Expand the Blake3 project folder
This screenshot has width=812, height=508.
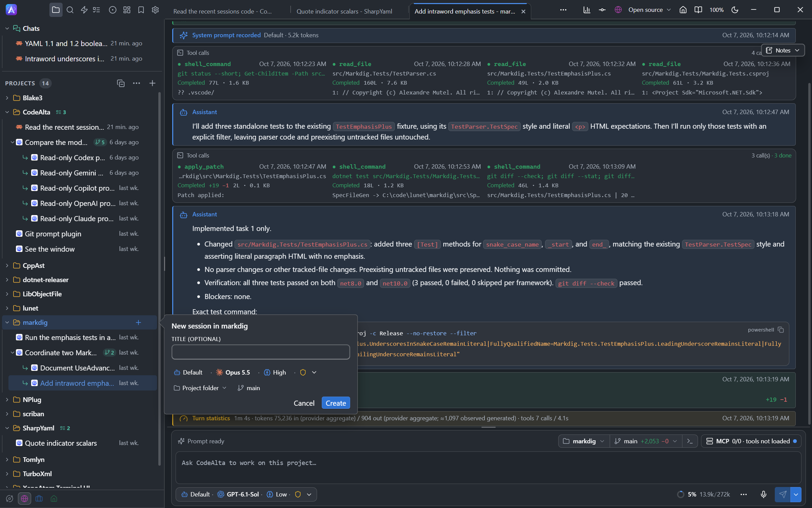(7, 98)
